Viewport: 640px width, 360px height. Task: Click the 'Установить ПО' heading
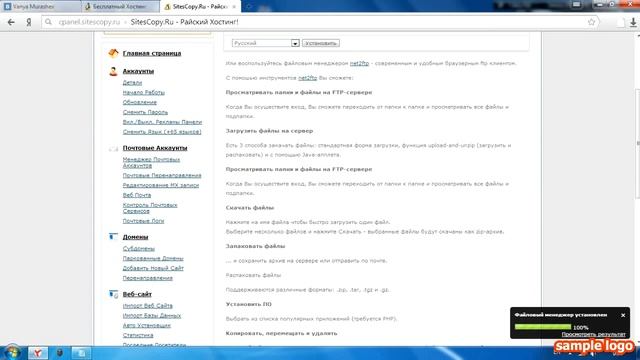249,304
